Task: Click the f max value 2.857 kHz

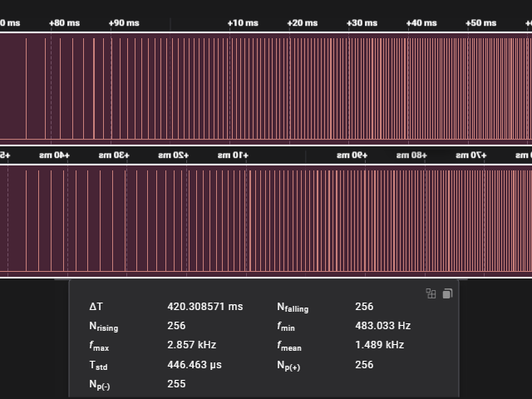Action: [192, 345]
